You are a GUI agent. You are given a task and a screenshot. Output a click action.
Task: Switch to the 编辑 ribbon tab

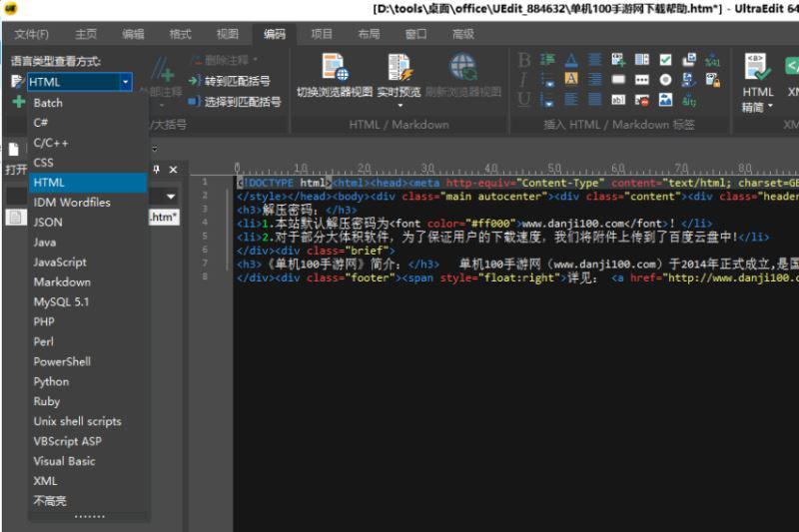134,34
